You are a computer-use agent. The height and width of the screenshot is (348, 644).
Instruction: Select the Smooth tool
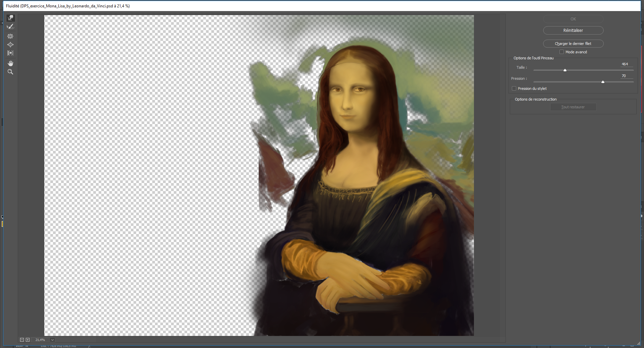(10, 27)
